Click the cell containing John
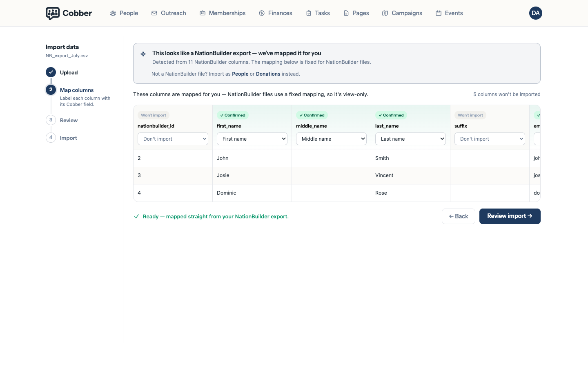Screen dimensions: 588x368 [252, 158]
